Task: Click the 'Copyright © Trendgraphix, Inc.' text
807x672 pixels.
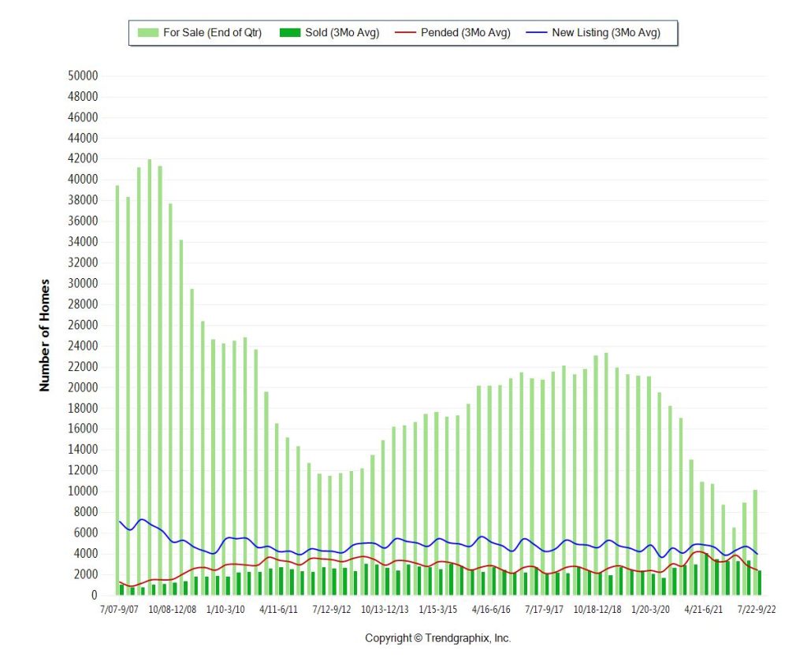Action: pos(438,639)
